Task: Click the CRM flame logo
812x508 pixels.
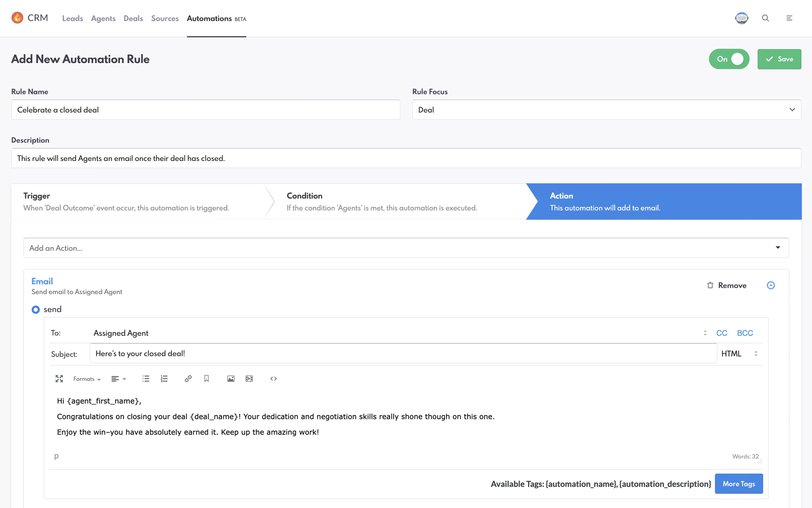Action: pyautogui.click(x=17, y=18)
